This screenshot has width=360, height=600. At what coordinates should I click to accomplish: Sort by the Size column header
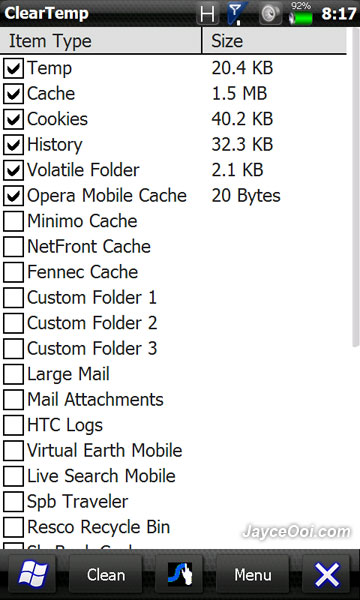[x=274, y=41]
